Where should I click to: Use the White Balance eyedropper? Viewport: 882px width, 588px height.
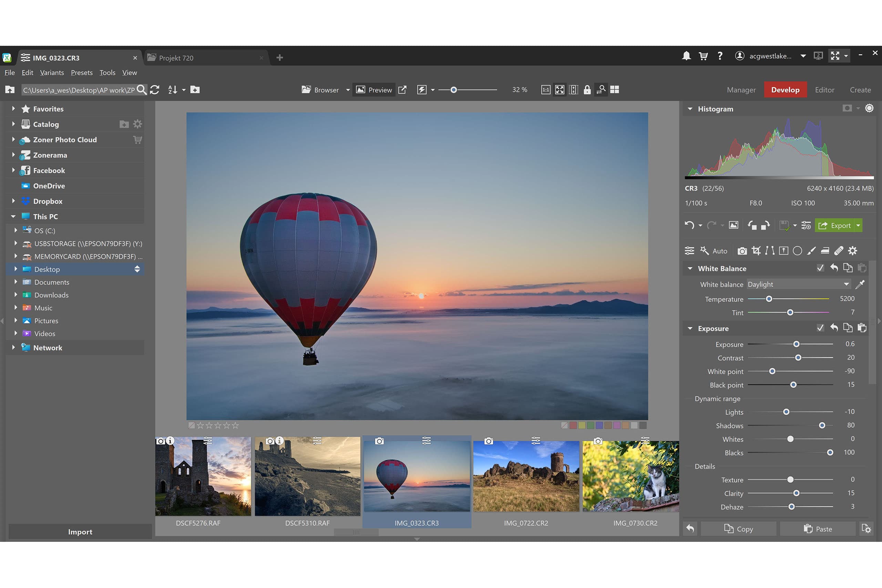pos(861,284)
